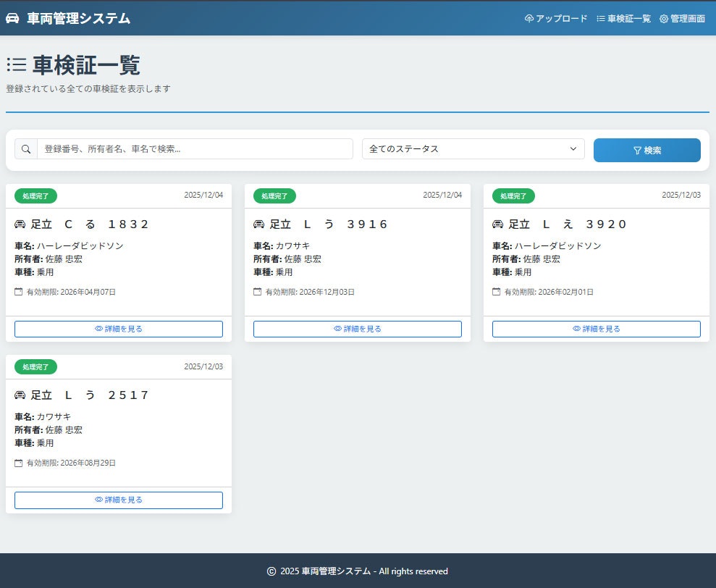View details of 足立 C る 1832

click(x=119, y=329)
